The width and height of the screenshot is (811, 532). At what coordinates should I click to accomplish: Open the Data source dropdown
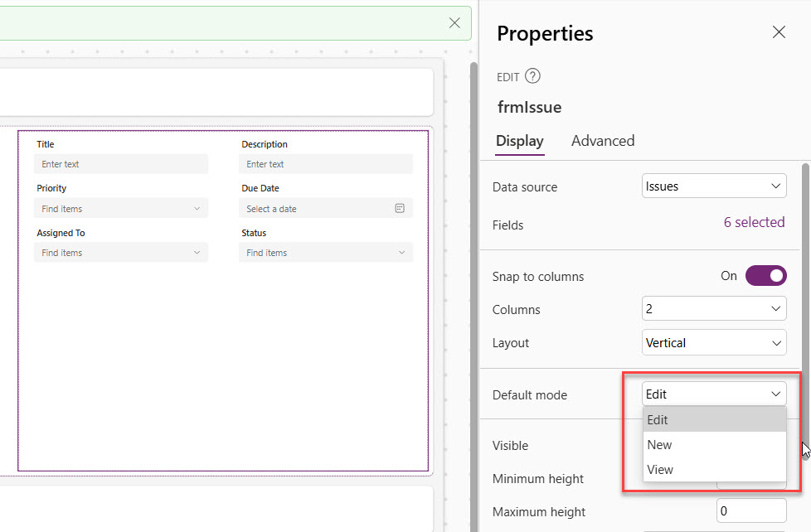point(714,186)
